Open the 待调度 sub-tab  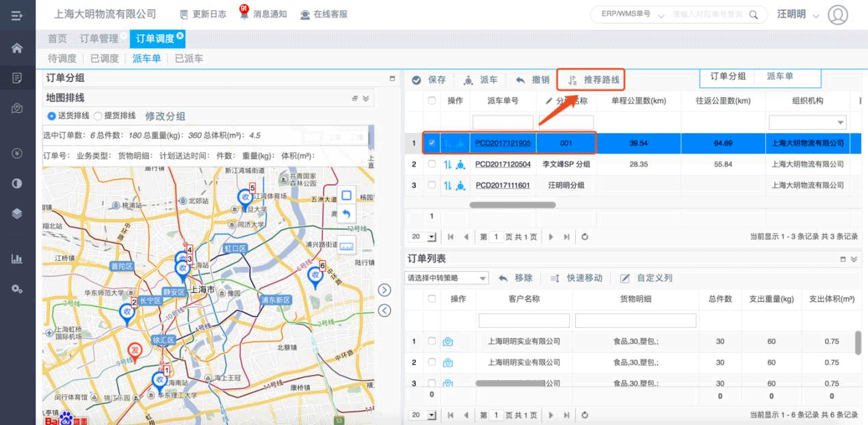pos(62,59)
